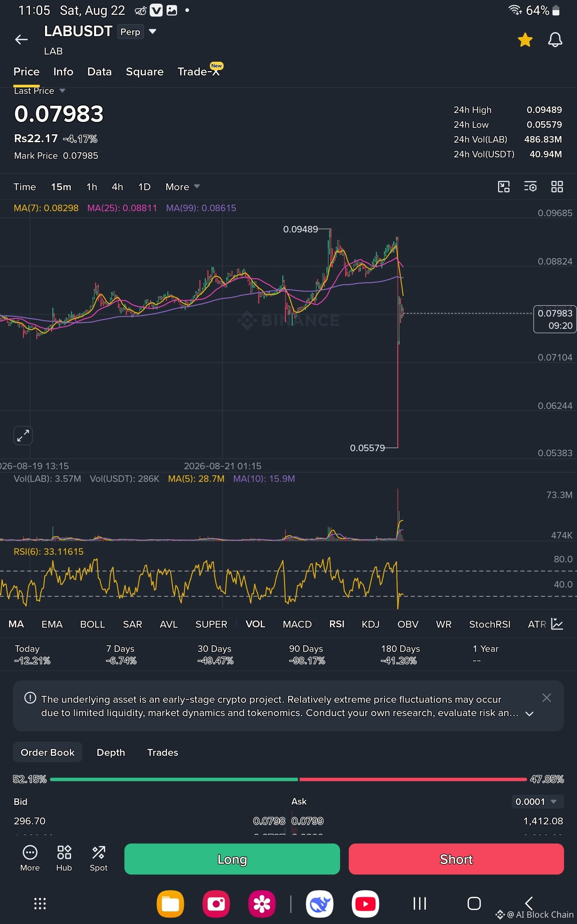Viewport: 577px width, 924px height.
Task: Expand the LABUSDT Perp pair dropdown
Action: tap(153, 31)
